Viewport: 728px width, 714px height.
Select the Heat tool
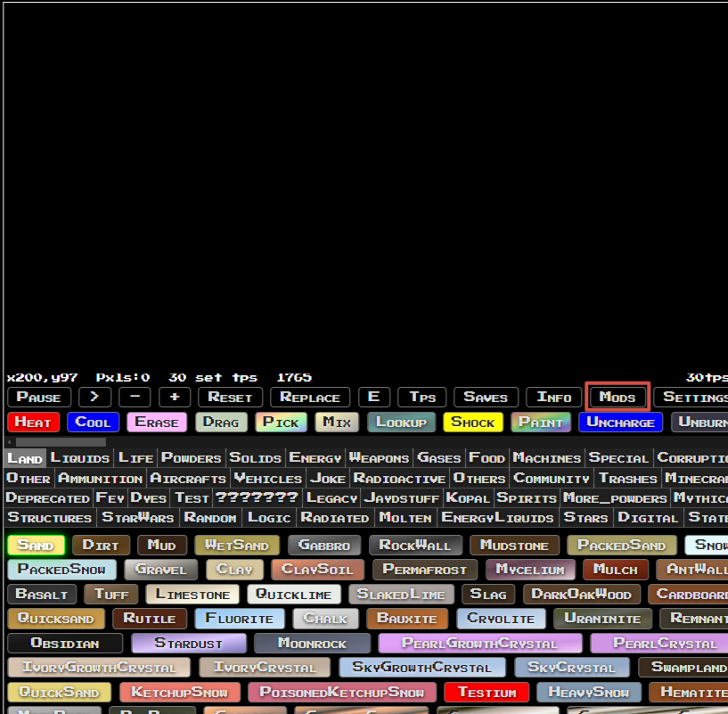click(x=33, y=423)
